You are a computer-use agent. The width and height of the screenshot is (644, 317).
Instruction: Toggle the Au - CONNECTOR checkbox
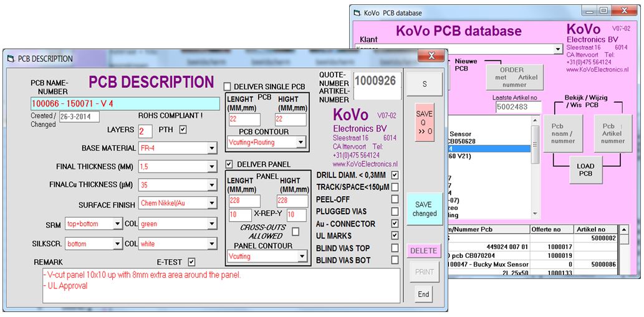click(395, 224)
